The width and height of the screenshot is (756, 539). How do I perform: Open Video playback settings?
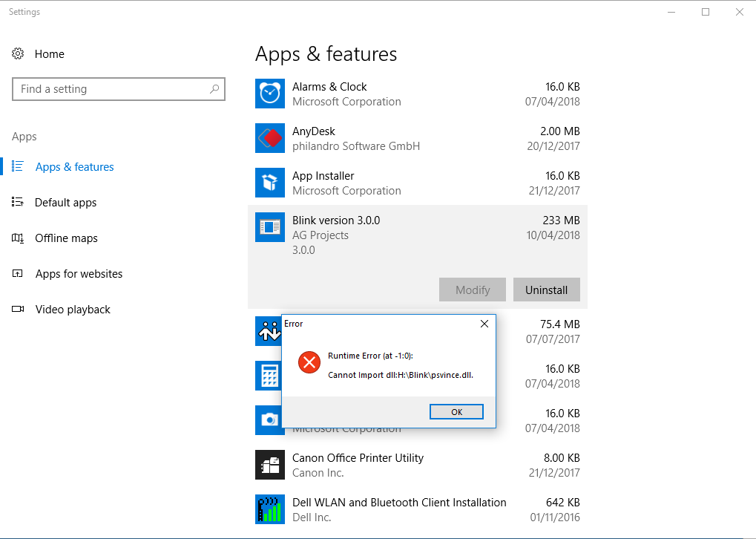point(73,310)
